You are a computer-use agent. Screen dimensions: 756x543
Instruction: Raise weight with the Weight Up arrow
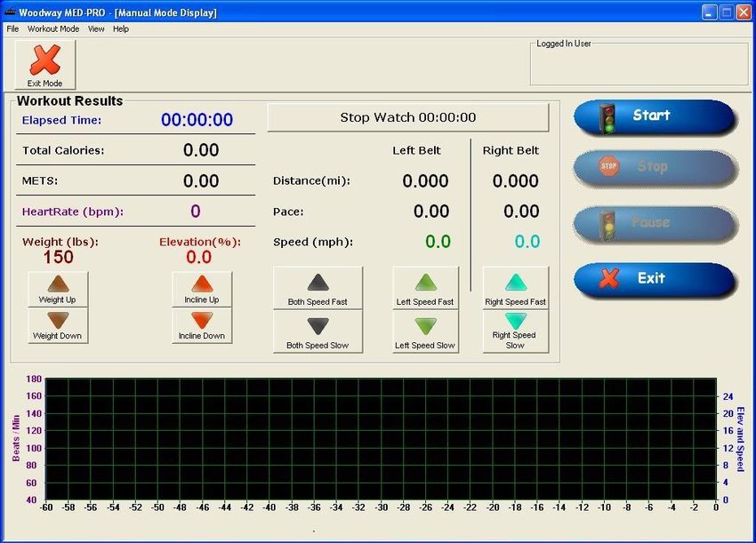coord(58,290)
